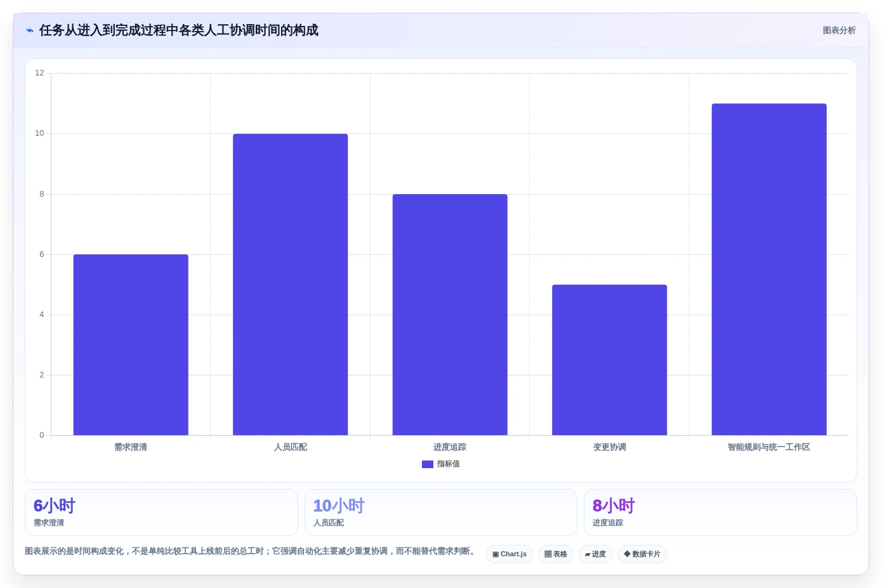Click the y-axis value 4
This screenshot has width=882, height=588.
42,315
